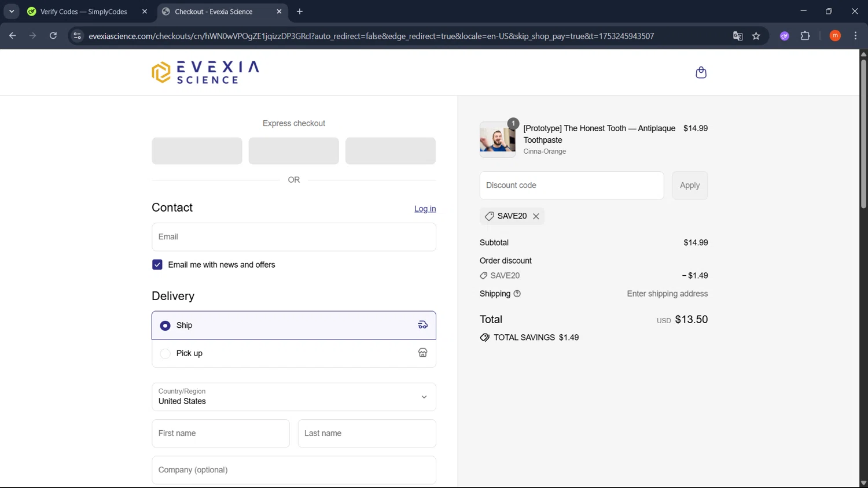
Task: Click the SAVE20 order discount line
Action: tap(594, 276)
